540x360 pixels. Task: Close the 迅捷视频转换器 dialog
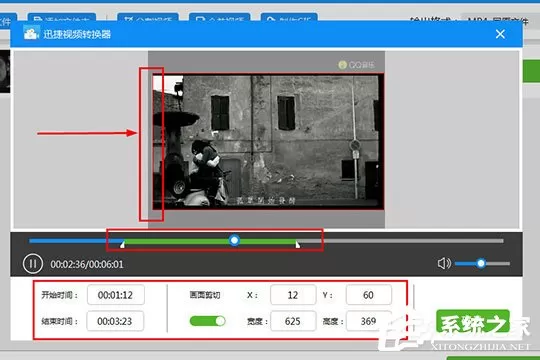(500, 34)
